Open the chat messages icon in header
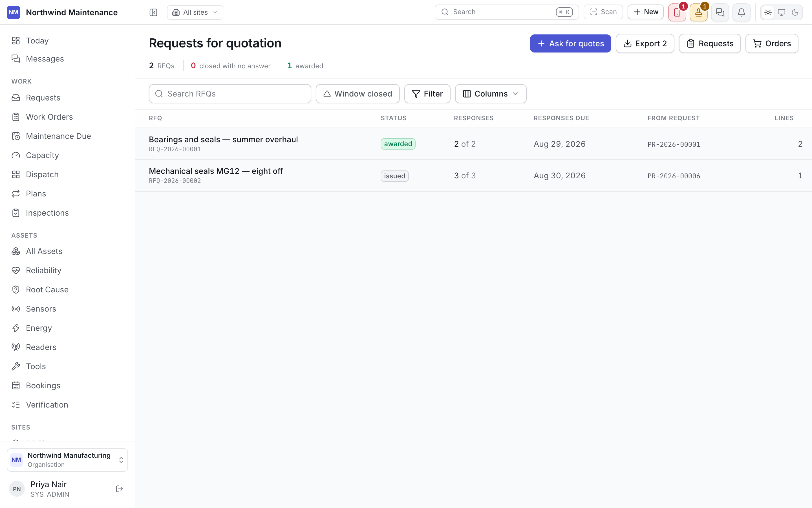The width and height of the screenshot is (812, 508). click(x=720, y=12)
